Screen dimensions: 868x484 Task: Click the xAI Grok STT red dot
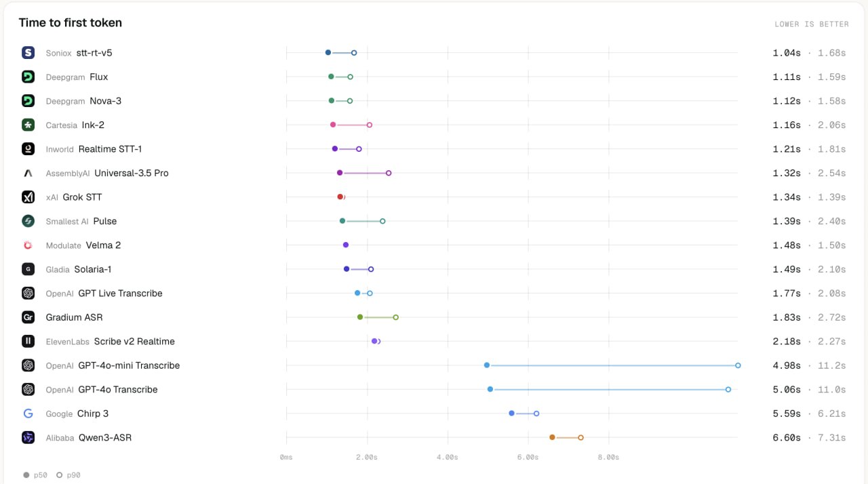[340, 197]
